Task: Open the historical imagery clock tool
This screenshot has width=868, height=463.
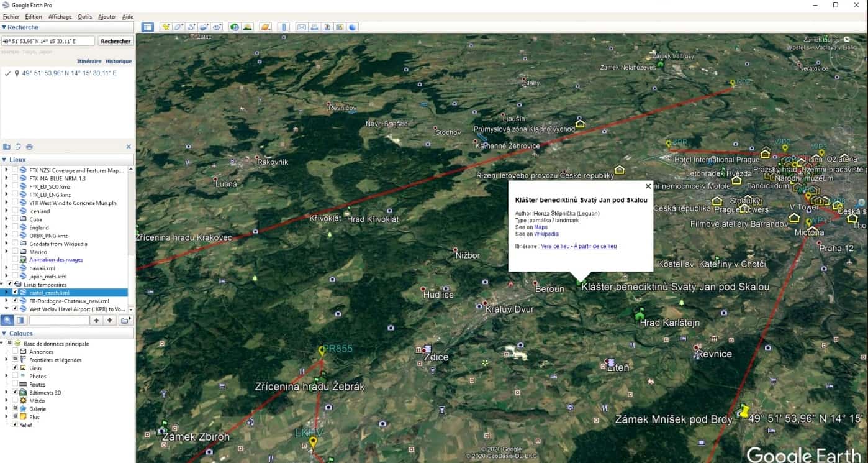Action: click(x=234, y=27)
